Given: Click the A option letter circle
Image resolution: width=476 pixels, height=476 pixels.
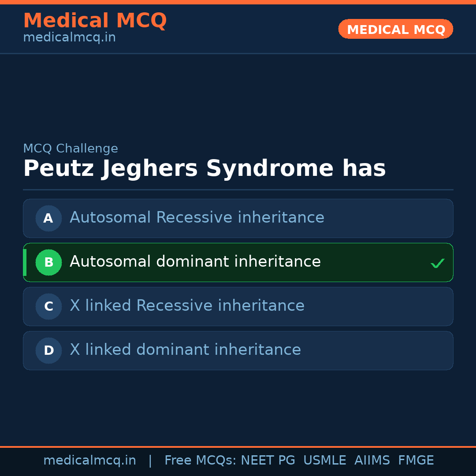Looking at the screenshot, I should [x=48, y=218].
